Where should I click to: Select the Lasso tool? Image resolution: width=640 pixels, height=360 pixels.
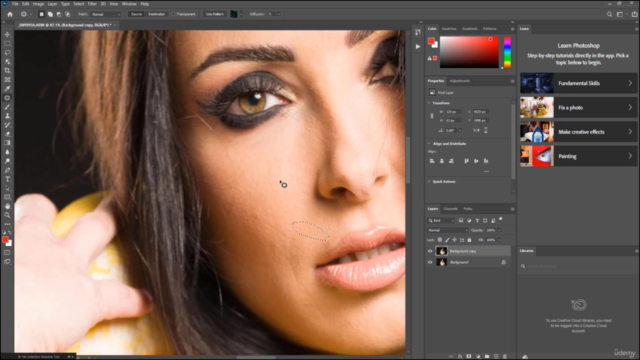click(7, 53)
